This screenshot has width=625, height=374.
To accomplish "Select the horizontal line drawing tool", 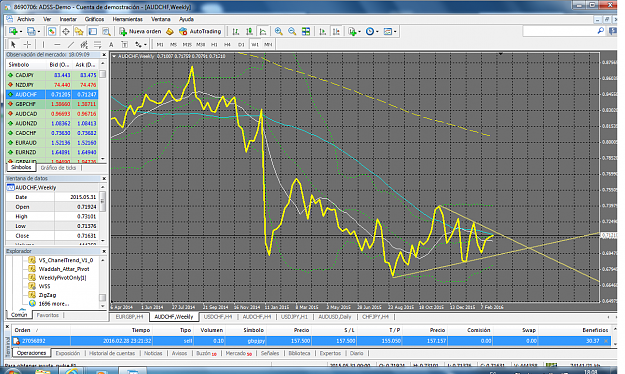I will click(x=57, y=44).
